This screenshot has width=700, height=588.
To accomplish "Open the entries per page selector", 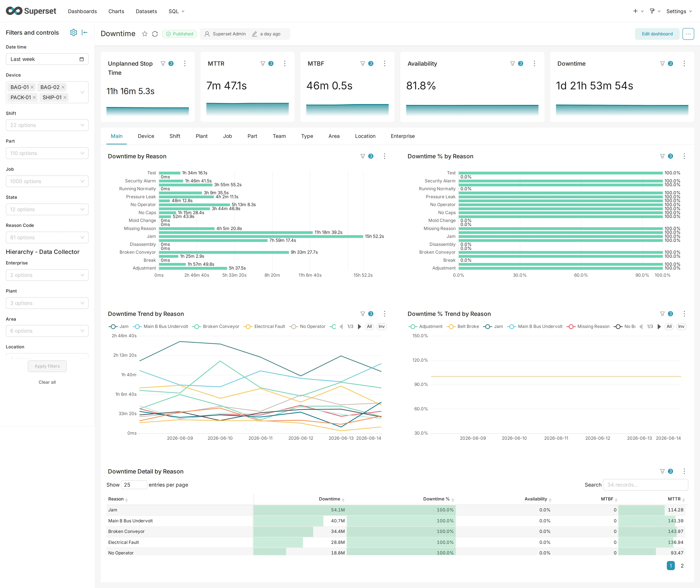I will tap(134, 485).
